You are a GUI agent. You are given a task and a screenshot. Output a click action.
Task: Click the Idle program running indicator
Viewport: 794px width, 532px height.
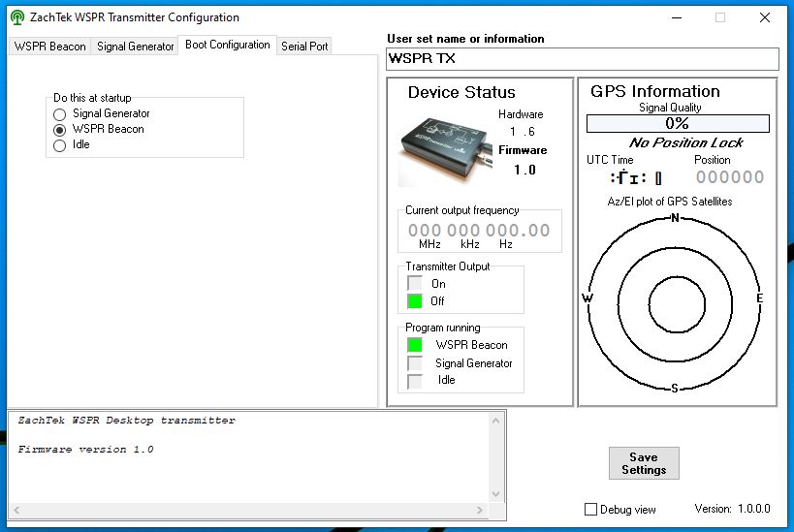pos(415,381)
